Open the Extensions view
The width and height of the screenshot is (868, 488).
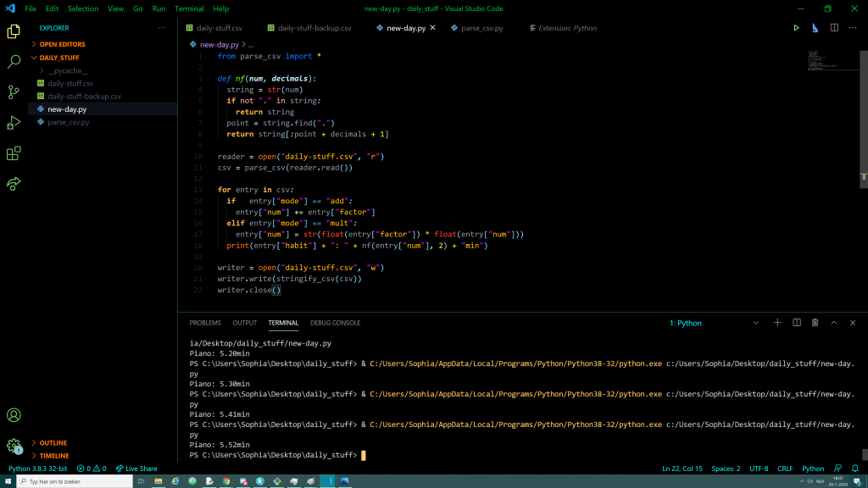pyautogui.click(x=14, y=153)
